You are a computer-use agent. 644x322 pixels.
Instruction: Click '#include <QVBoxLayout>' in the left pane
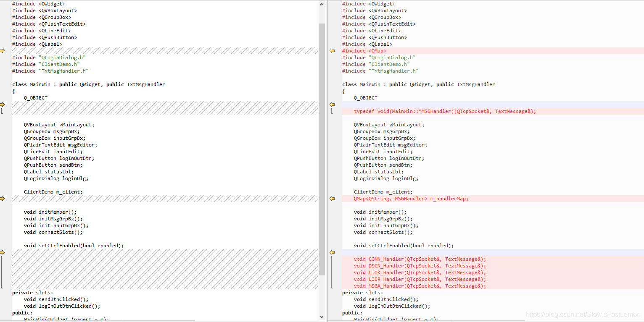click(x=45, y=10)
